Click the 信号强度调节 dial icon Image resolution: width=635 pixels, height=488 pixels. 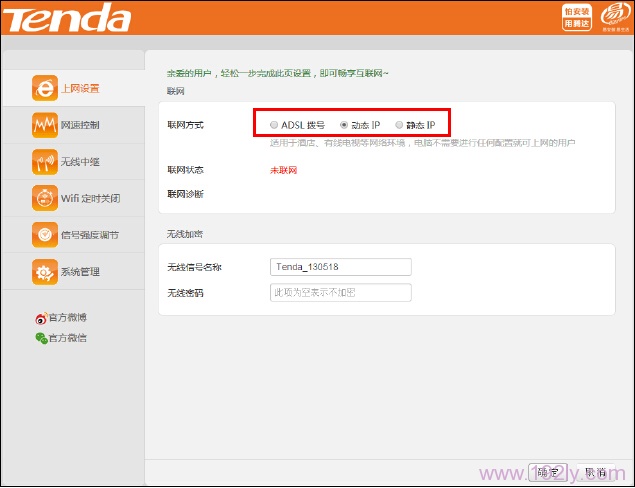point(45,235)
